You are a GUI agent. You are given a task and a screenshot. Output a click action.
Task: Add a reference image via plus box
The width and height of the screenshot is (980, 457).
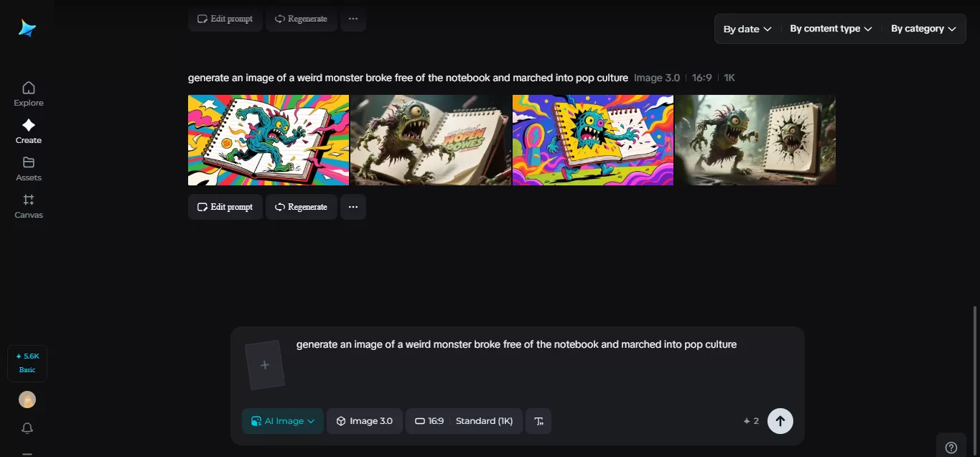point(264,365)
